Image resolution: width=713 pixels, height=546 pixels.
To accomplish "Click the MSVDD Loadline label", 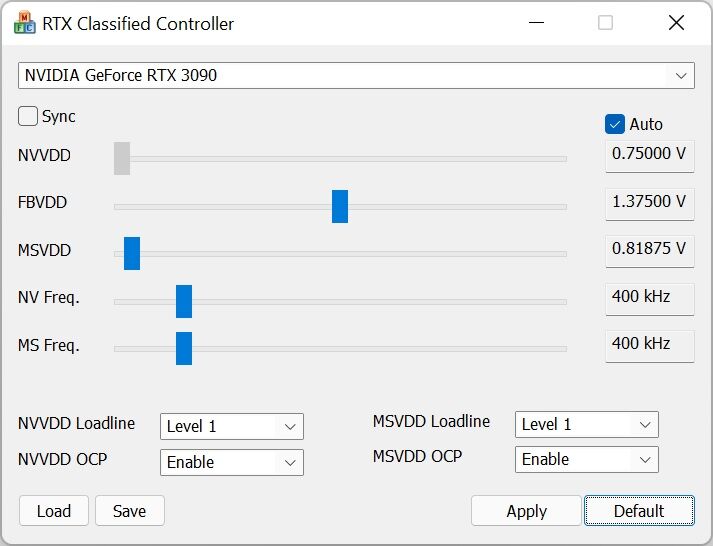I will click(x=431, y=421).
